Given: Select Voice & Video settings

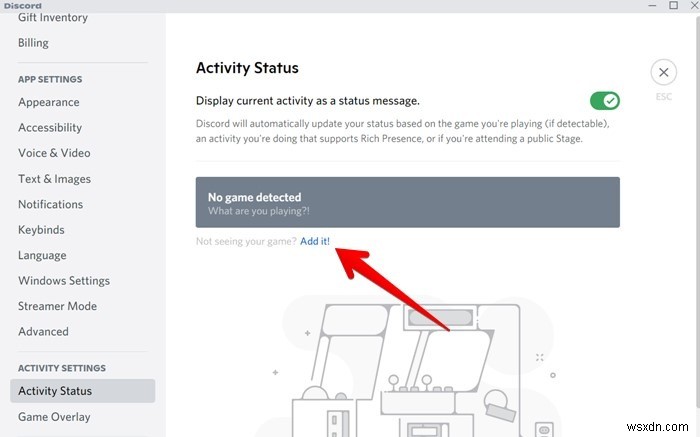Looking at the screenshot, I should point(54,153).
